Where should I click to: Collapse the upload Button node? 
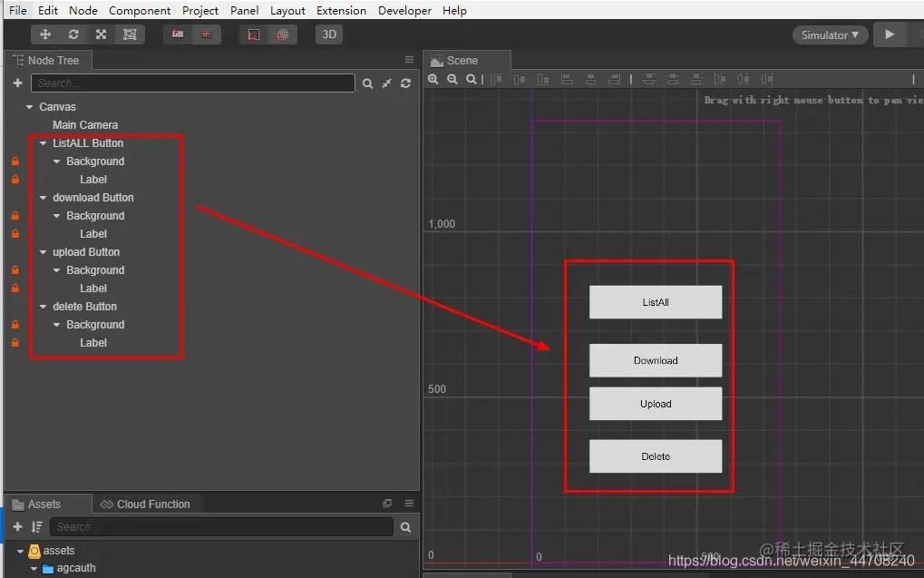43,252
